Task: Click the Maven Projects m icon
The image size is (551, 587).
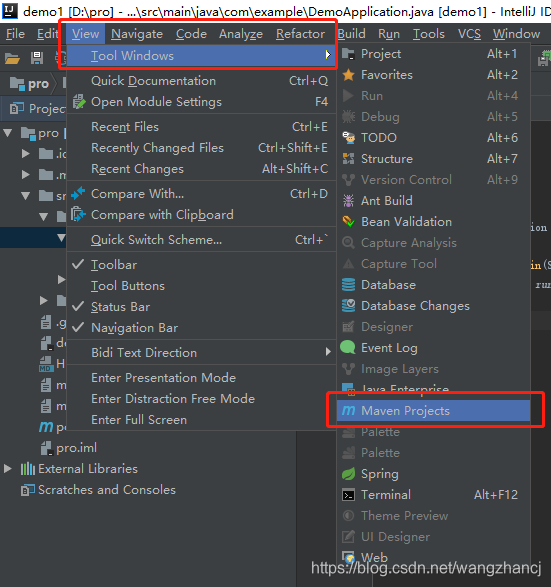Action: [348, 411]
